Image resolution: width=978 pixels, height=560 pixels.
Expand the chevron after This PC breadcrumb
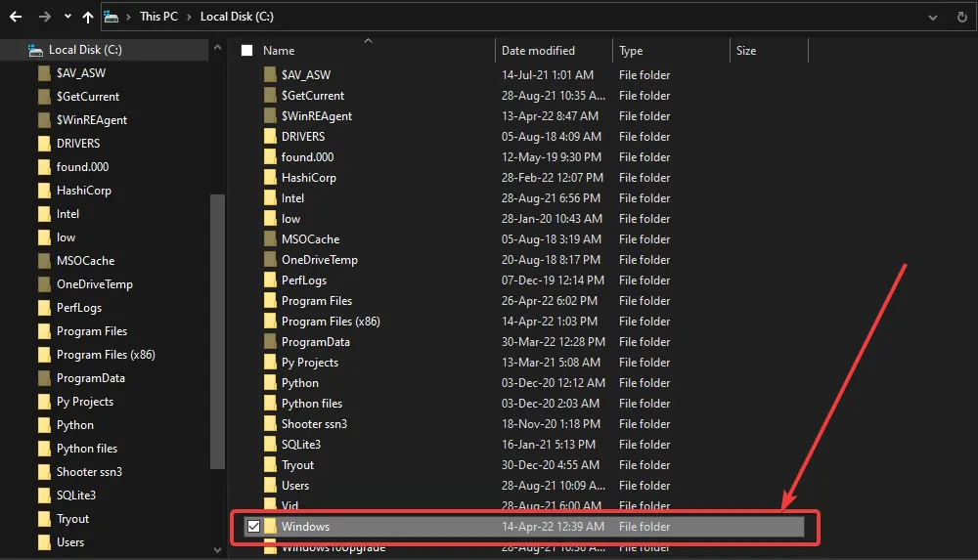tap(190, 17)
